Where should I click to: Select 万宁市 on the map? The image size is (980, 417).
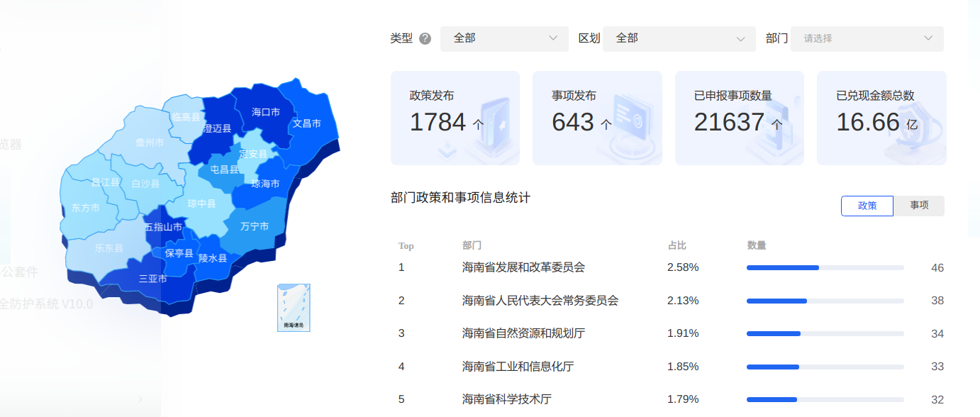click(255, 227)
